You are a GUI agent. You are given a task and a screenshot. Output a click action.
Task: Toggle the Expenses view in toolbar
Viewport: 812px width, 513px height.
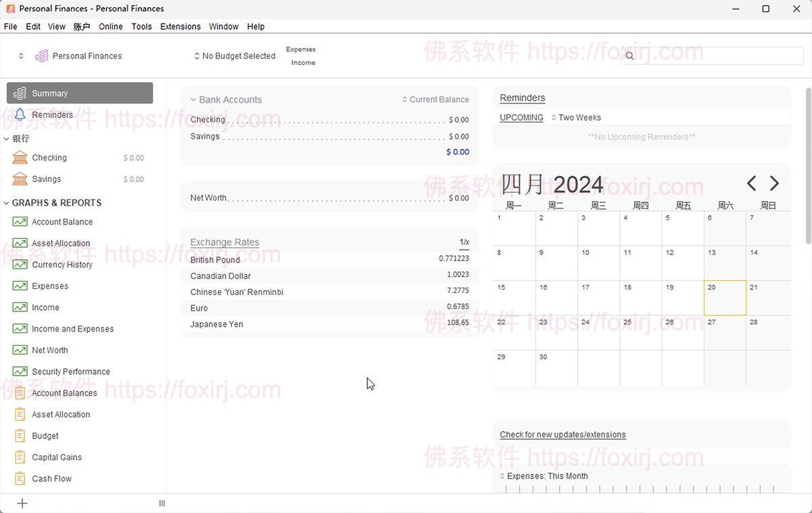pos(300,49)
